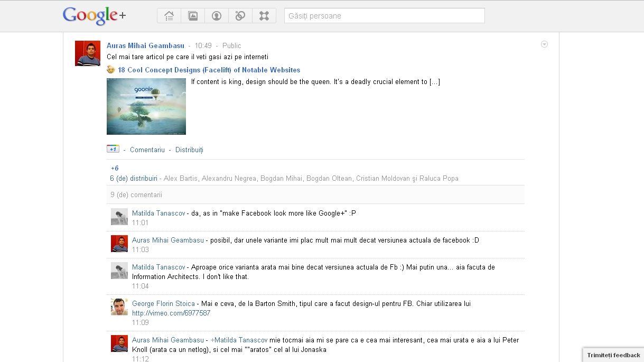Viewport: 644px width, 362px height.
Task: Open George Florin Stoica's profile name
Action: (x=163, y=304)
